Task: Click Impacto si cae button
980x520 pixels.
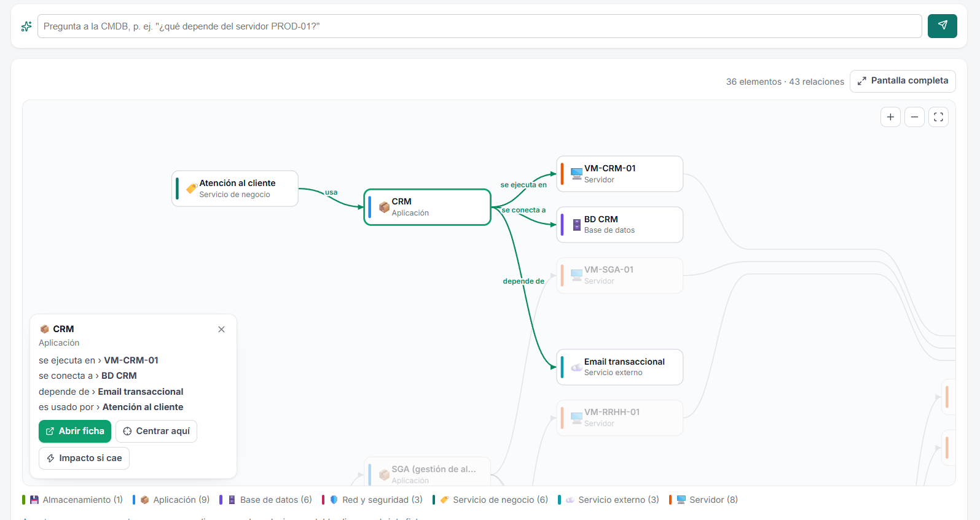Action: tap(84, 458)
